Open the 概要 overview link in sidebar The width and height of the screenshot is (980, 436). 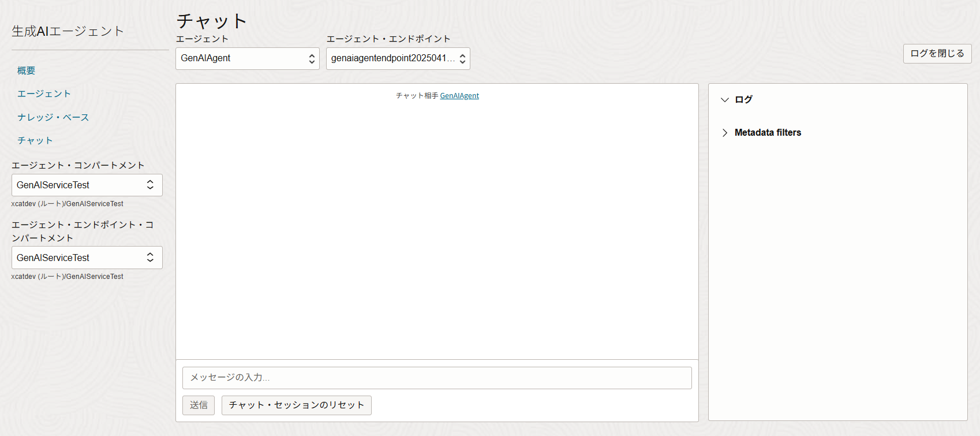tap(26, 70)
